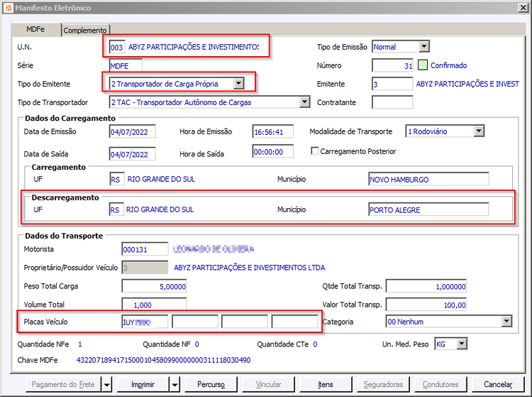This screenshot has height=397, width=532.
Task: Expand the Pagamento do Frete arrow menu
Action: pyautogui.click(x=106, y=384)
